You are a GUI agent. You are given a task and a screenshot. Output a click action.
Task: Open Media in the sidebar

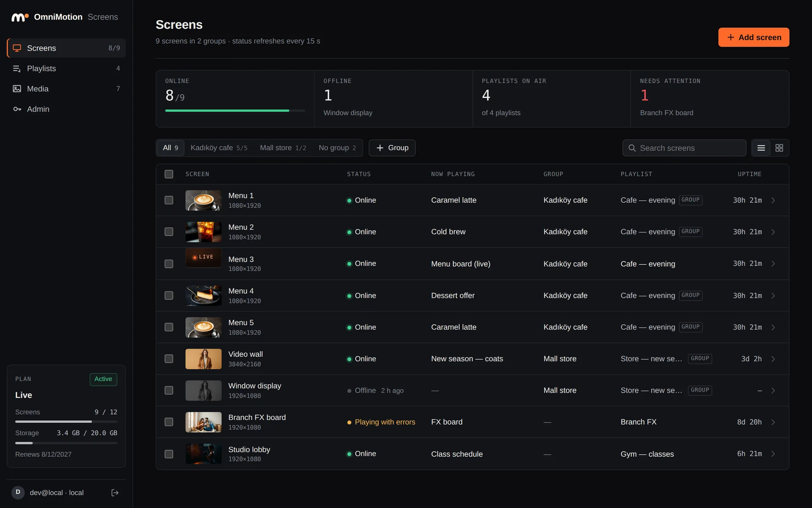pyautogui.click(x=66, y=89)
